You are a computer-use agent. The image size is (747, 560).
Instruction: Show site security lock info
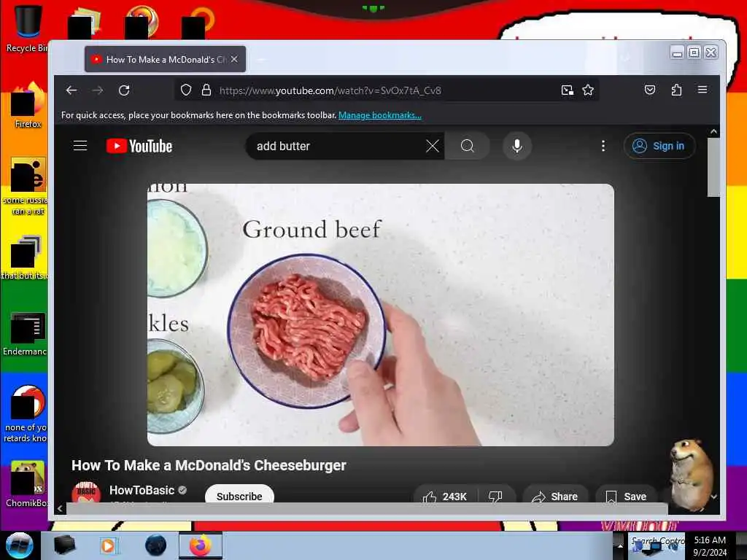(x=206, y=90)
